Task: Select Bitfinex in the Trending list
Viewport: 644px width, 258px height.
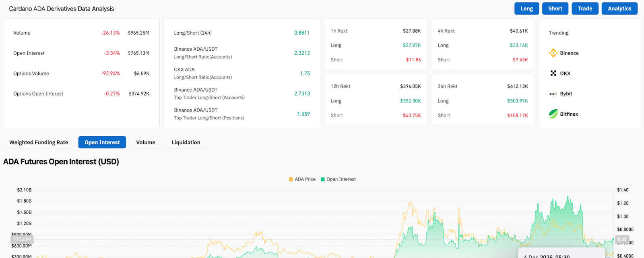Action: click(x=569, y=114)
